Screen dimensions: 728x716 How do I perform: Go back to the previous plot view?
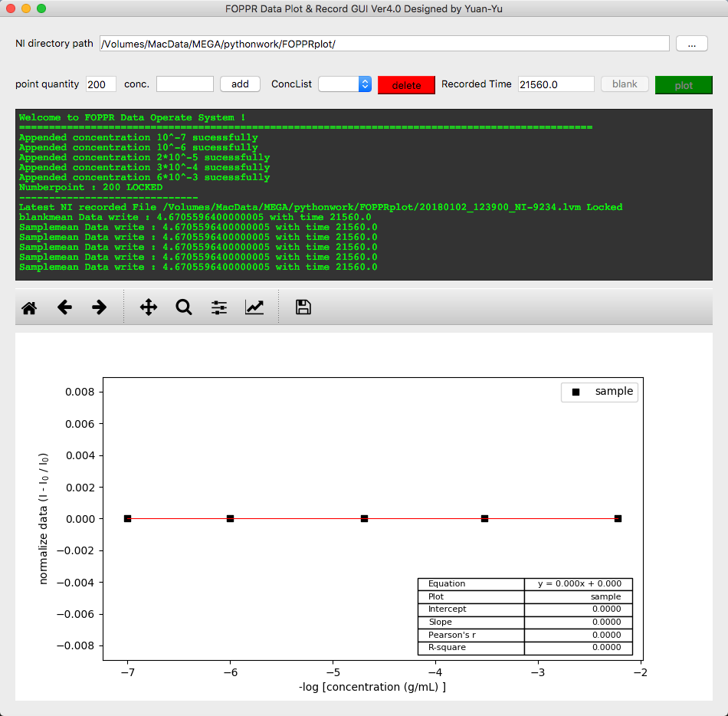click(64, 307)
